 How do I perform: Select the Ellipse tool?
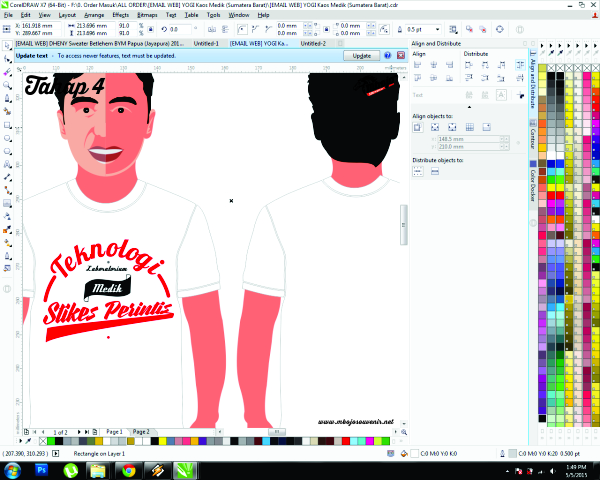pyautogui.click(x=7, y=138)
